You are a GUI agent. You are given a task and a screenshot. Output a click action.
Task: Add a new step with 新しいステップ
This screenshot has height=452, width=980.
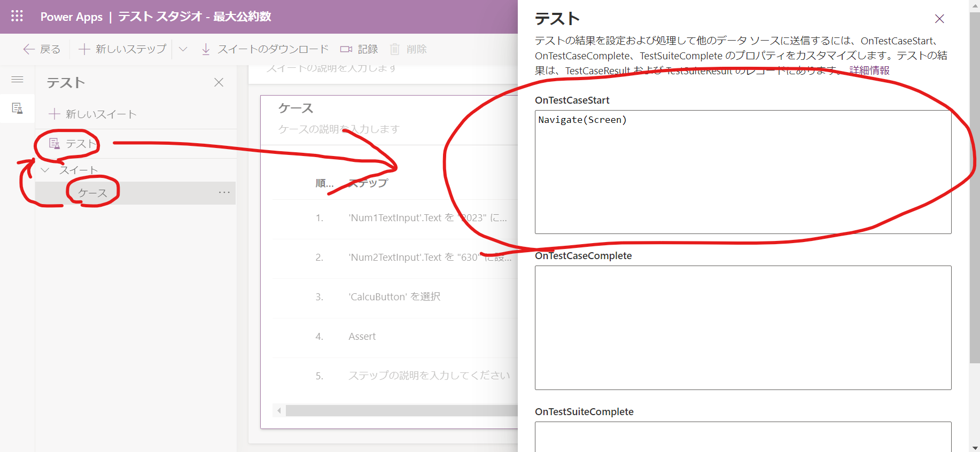click(122, 49)
